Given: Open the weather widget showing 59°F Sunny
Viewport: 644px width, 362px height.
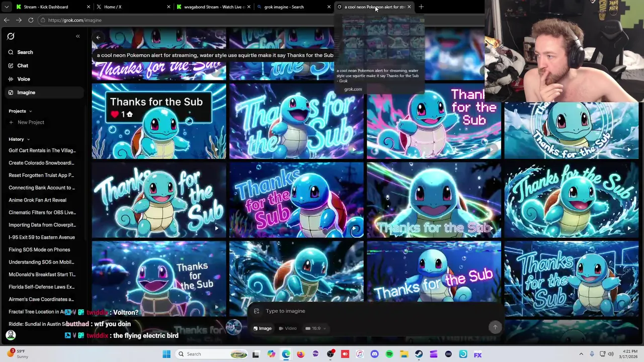Looking at the screenshot, I should point(16,354).
